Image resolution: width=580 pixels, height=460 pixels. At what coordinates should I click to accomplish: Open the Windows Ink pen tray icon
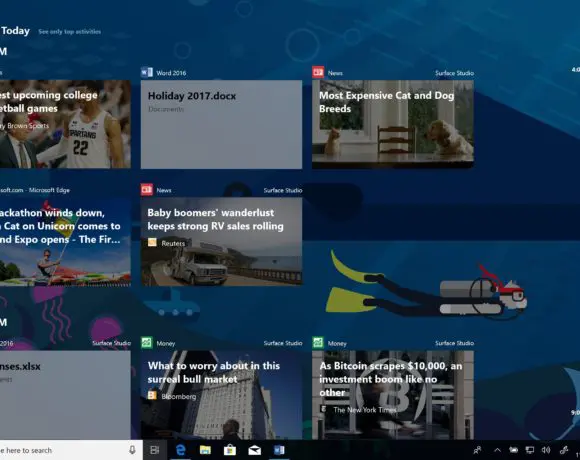point(564,450)
